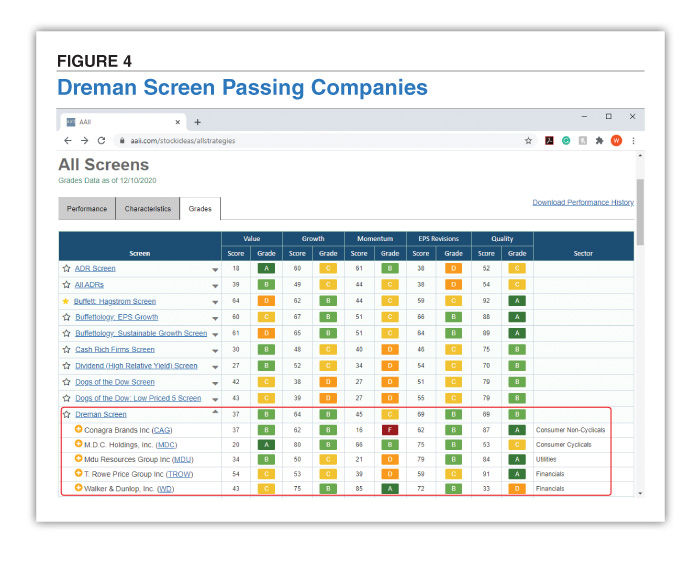The height and width of the screenshot is (563, 700).
Task: Click the Utilities sector text
Action: click(x=546, y=459)
